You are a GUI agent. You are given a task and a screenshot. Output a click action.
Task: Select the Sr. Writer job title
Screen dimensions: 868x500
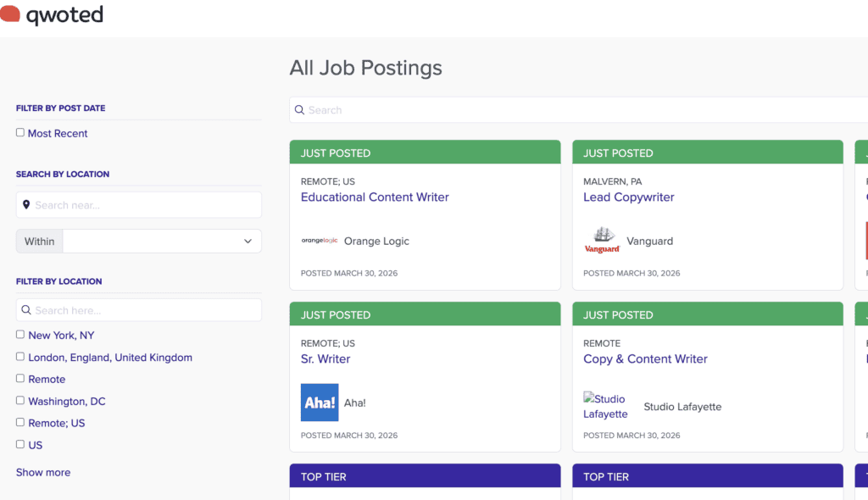325,359
